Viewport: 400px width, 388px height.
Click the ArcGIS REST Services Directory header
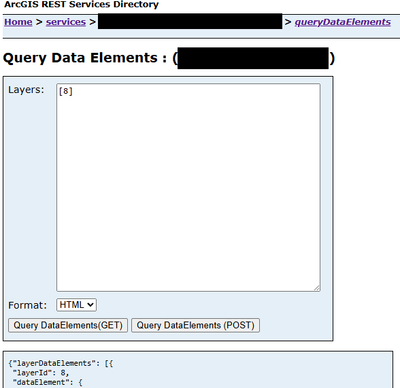(81, 5)
